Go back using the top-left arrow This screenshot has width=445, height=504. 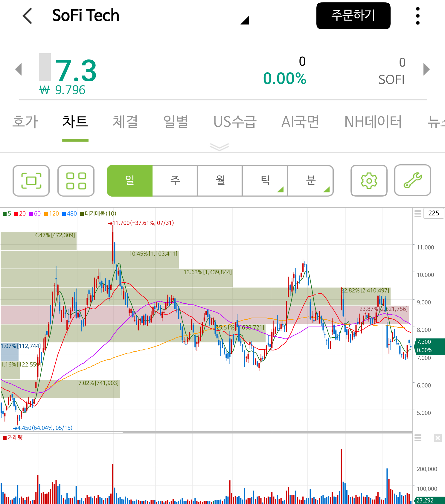(x=27, y=16)
